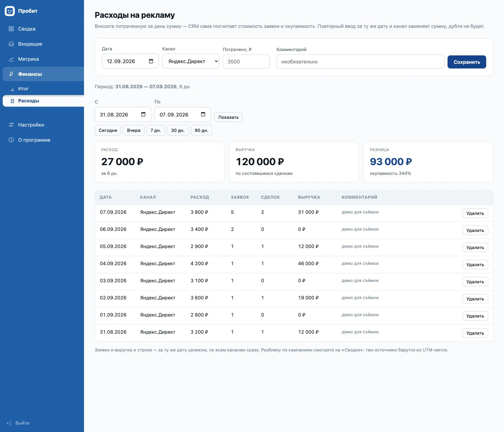The height and width of the screenshot is (432, 504).
Task: Open calendar picker in the По date field
Action: point(203,114)
